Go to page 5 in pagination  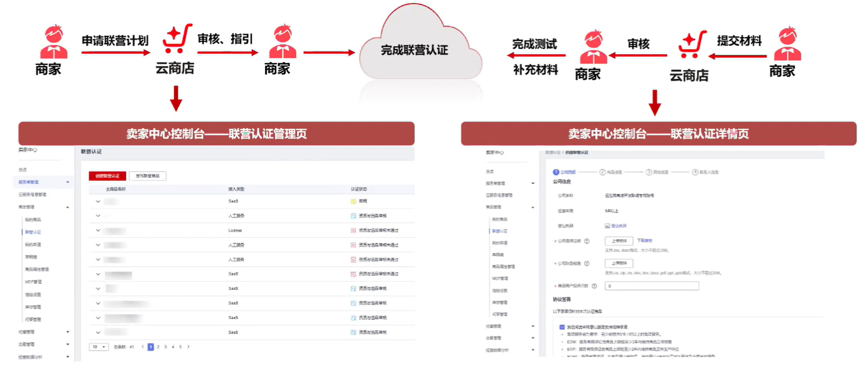click(180, 347)
